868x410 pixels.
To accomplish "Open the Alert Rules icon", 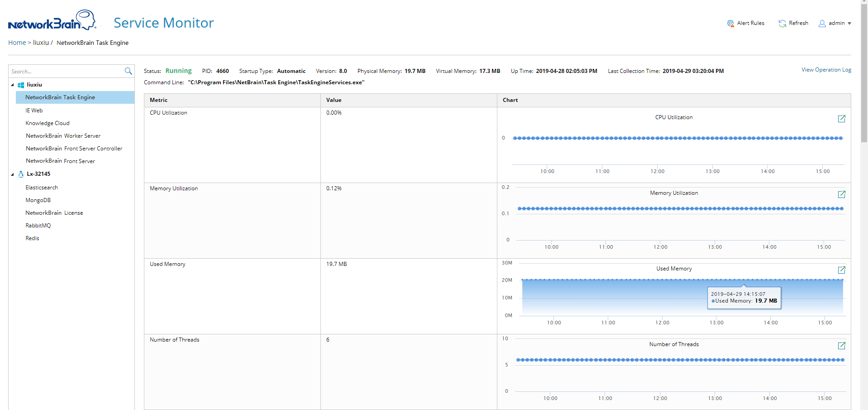I will [730, 23].
